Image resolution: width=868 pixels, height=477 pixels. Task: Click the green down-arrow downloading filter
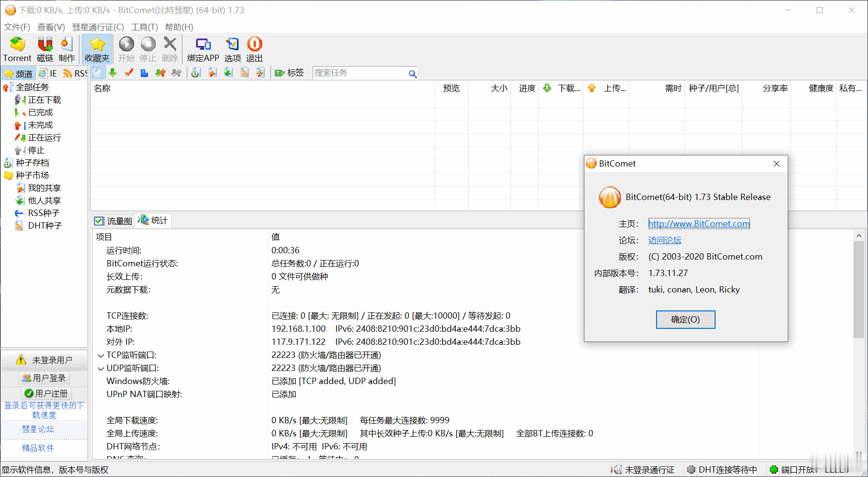(113, 73)
